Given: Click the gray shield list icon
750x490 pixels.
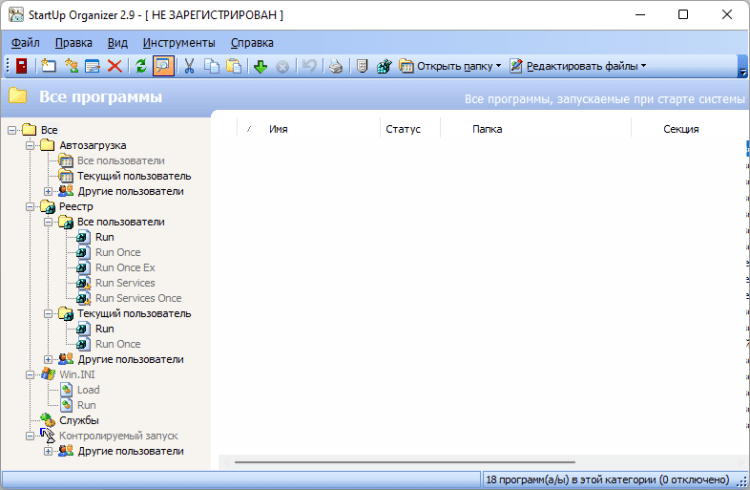Looking at the screenshot, I should click(x=362, y=66).
